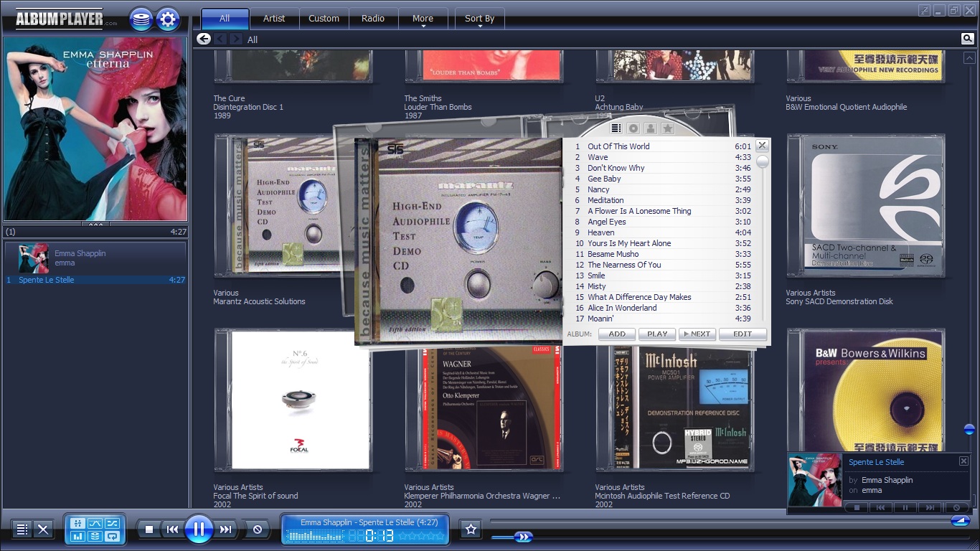Show disc view icon in album popup

pyautogui.click(x=633, y=128)
